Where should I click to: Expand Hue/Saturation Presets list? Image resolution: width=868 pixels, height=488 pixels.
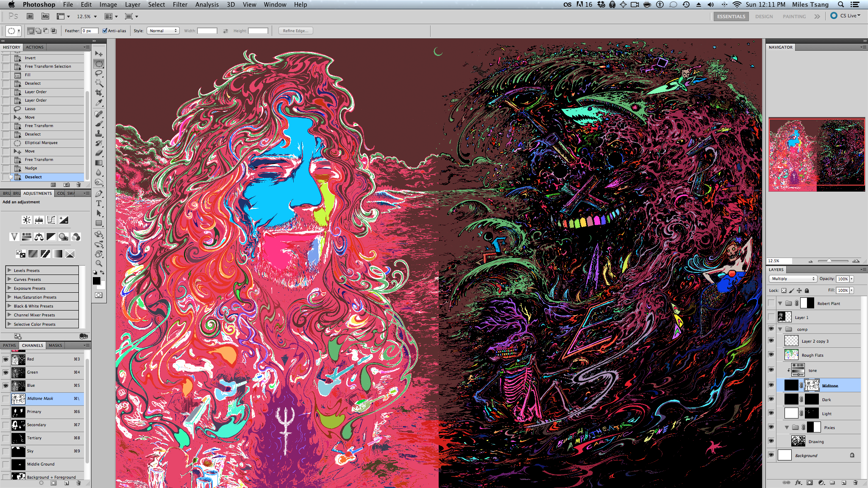click(x=9, y=297)
